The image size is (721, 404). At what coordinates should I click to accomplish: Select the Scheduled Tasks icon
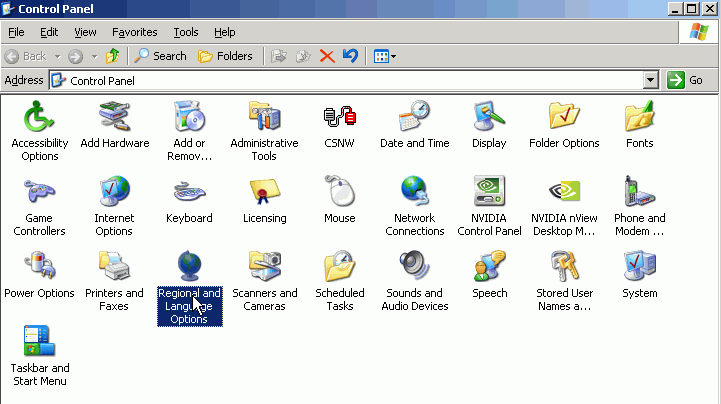(x=339, y=268)
